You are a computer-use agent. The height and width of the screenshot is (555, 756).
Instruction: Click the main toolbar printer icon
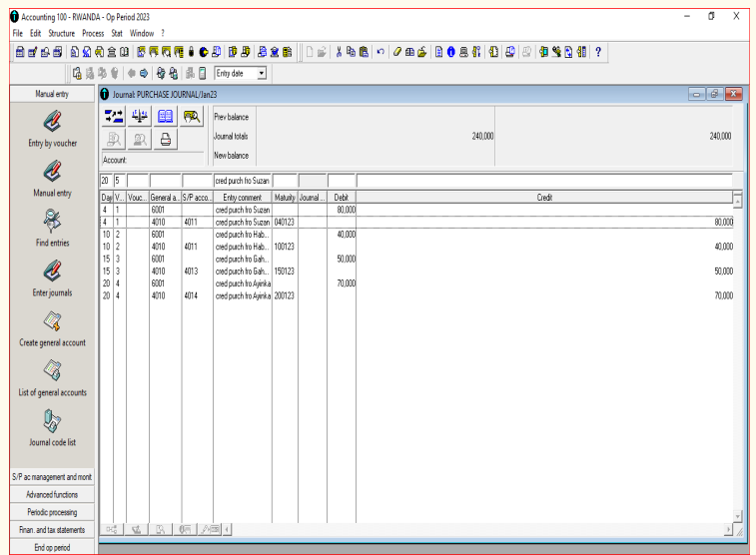click(x=463, y=52)
